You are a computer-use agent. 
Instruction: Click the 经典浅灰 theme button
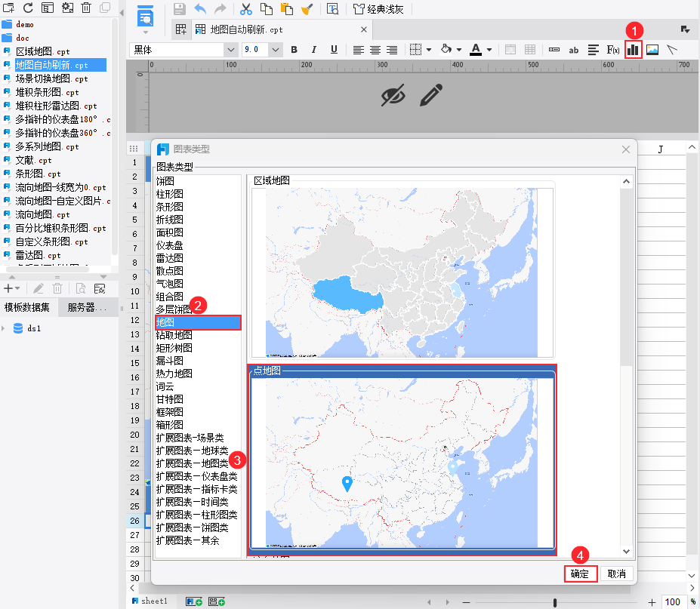pyautogui.click(x=378, y=9)
